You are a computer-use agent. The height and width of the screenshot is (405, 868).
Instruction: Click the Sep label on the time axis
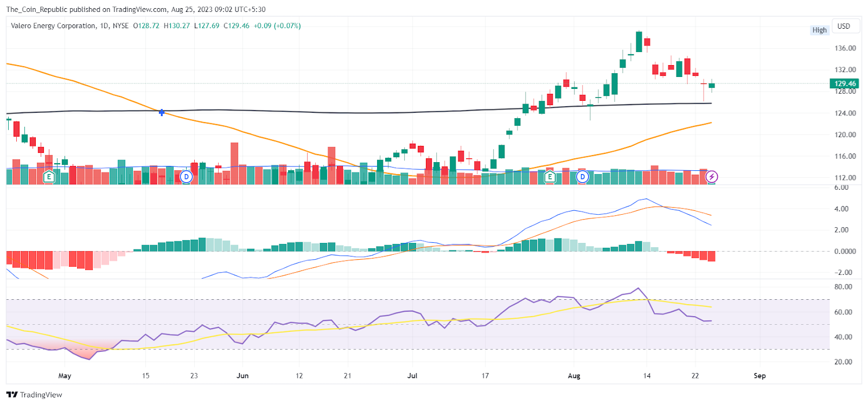(x=759, y=376)
